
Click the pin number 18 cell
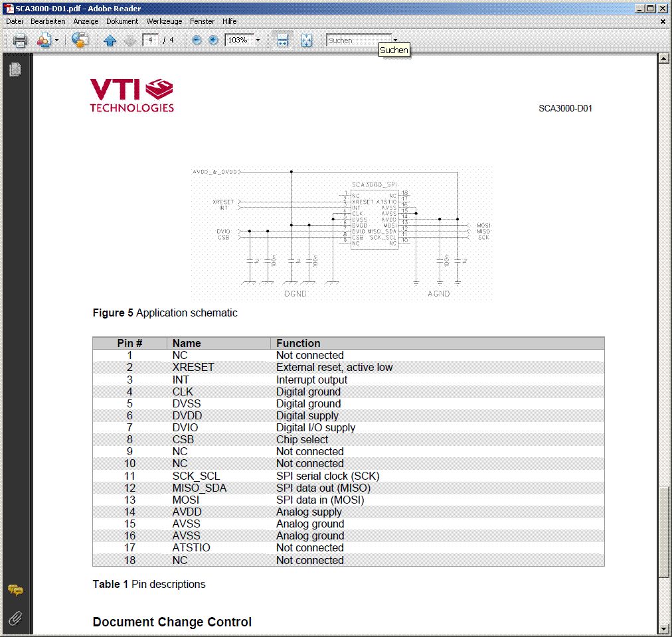129,560
